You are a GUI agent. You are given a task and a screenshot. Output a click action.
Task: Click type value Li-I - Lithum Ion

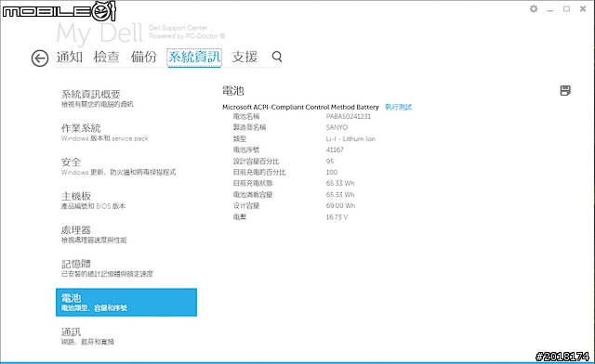click(350, 138)
